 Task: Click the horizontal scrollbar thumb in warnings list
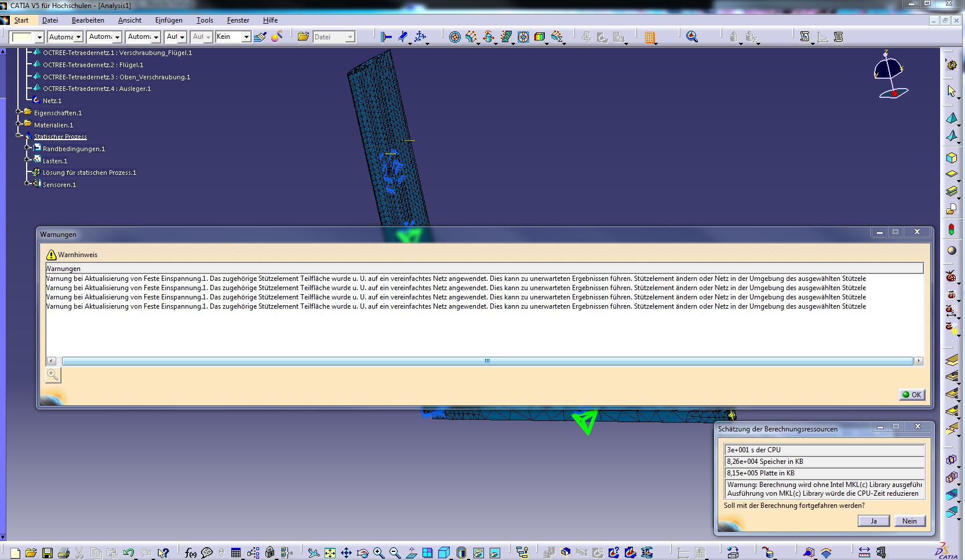[x=487, y=361]
